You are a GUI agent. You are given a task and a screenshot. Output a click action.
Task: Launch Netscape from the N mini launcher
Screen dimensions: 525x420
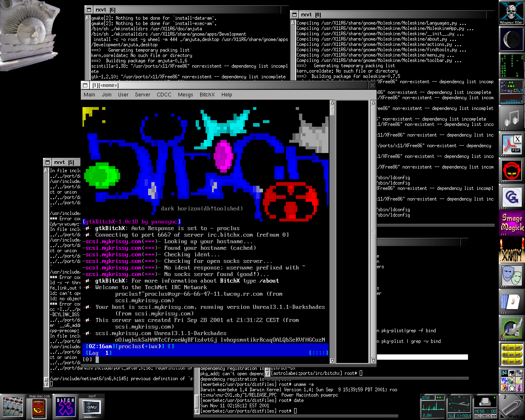[x=504, y=373]
